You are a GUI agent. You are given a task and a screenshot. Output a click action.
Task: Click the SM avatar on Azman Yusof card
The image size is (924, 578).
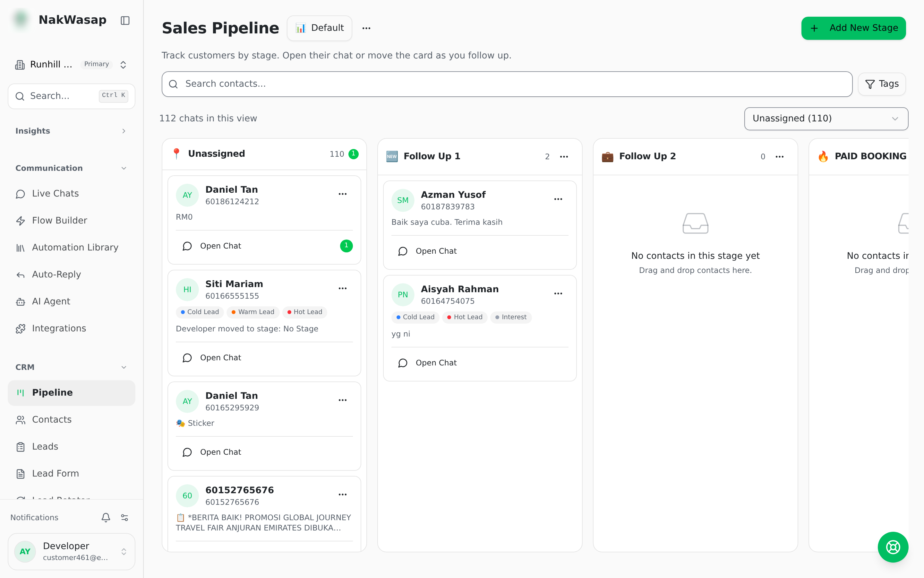point(403,200)
